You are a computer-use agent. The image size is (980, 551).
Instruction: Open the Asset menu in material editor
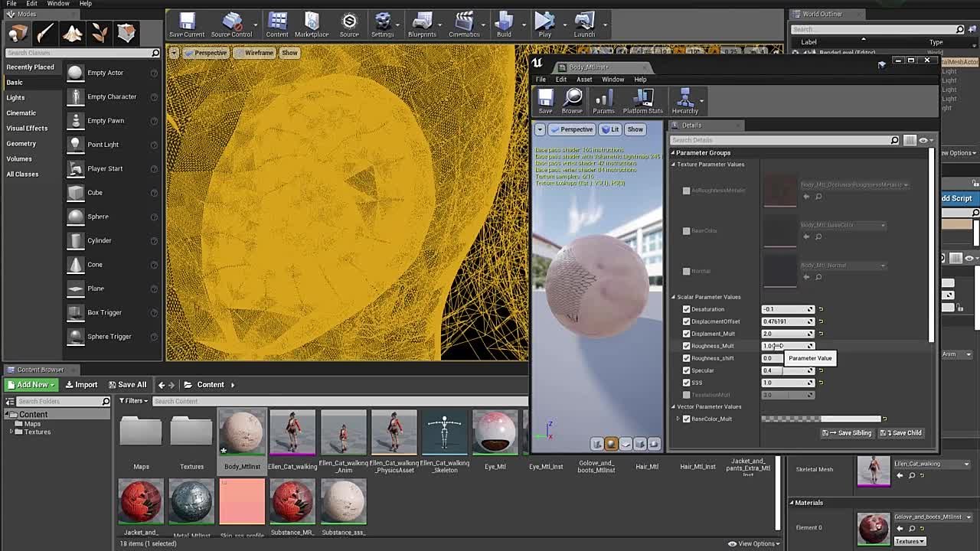[x=584, y=80]
